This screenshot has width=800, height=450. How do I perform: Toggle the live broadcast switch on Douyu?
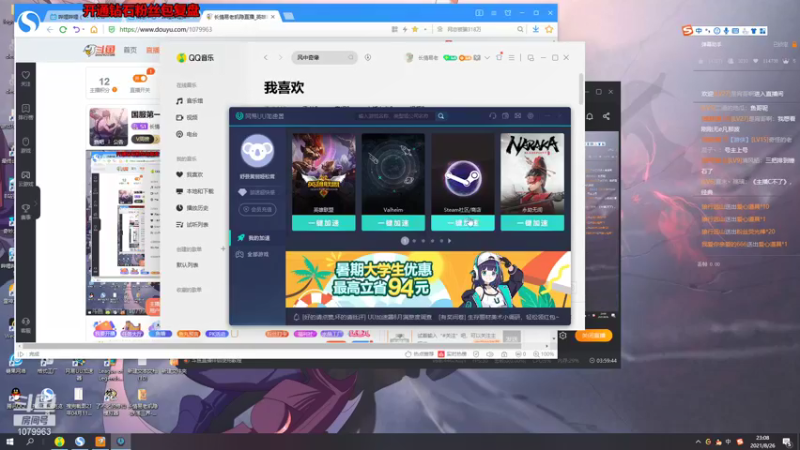tap(140, 79)
